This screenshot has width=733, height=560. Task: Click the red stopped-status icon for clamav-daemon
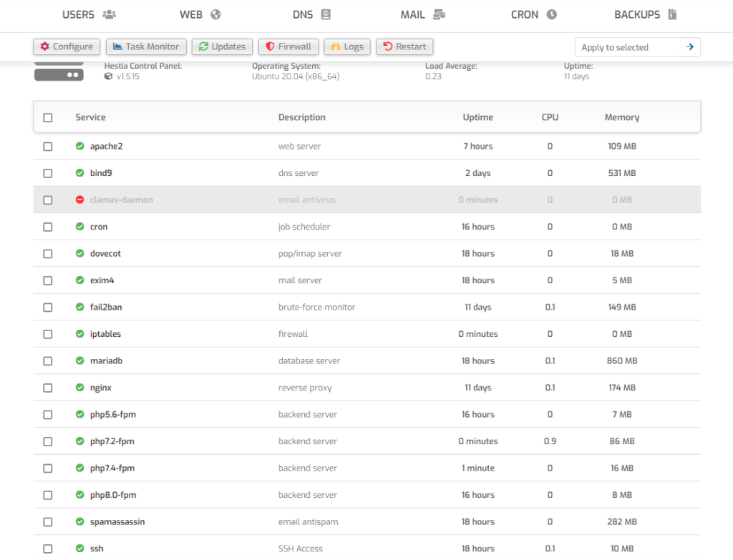tap(79, 200)
